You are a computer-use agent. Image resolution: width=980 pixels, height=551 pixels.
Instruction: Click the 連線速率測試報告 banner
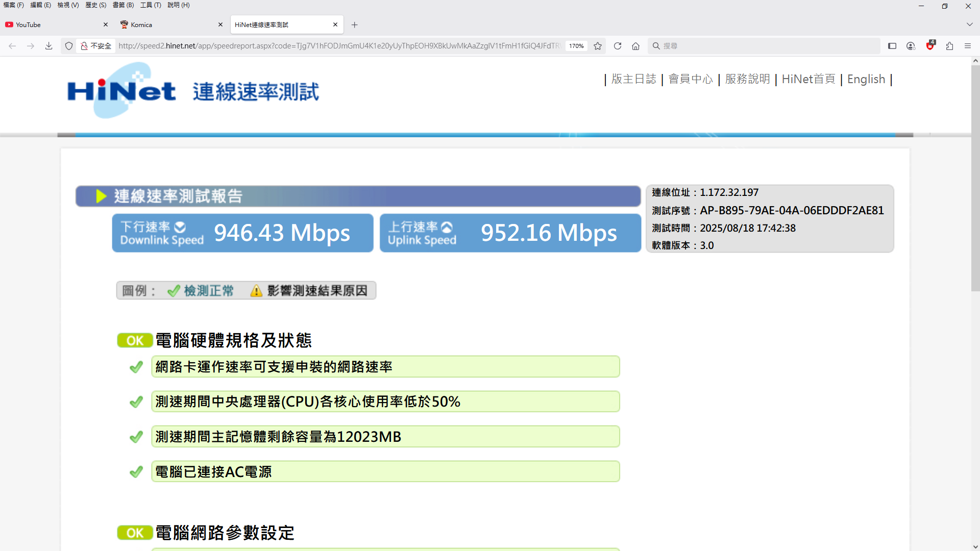(358, 196)
